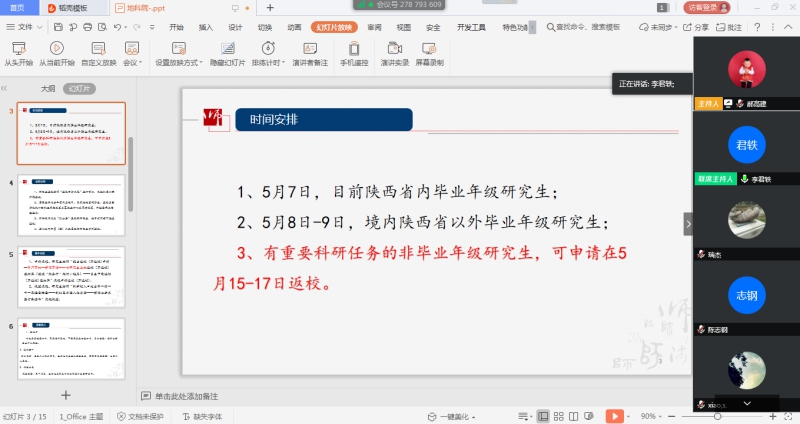Start 屏幕录制 screen recording
The width and height of the screenshot is (800, 424).
430,52
